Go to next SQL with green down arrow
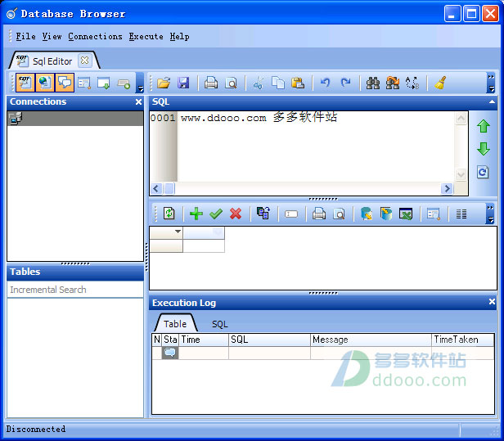 coord(483,149)
